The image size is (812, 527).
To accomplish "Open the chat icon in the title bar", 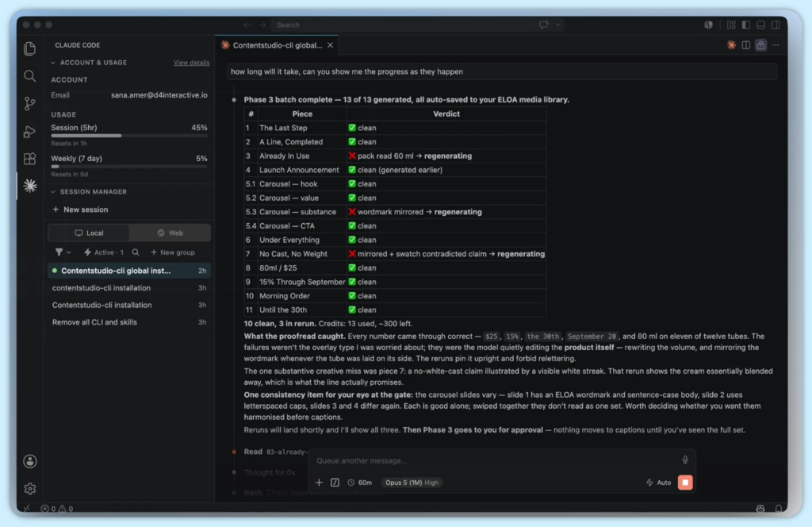I will 544,25.
